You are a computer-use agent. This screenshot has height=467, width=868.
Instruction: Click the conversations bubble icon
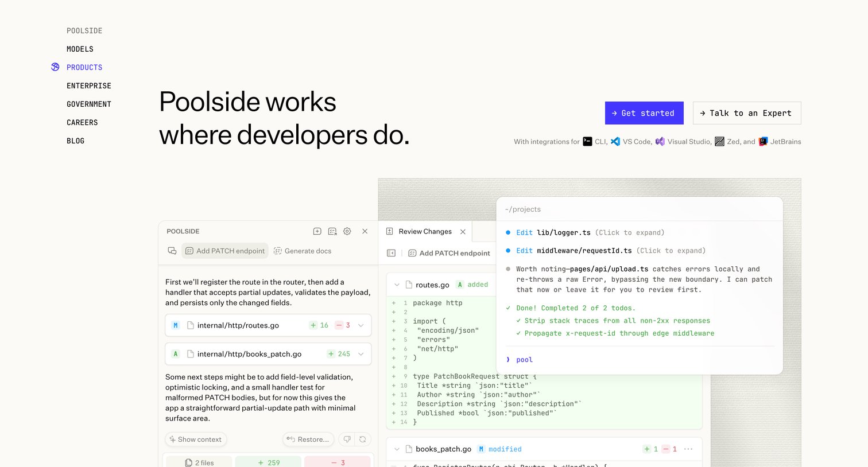pyautogui.click(x=172, y=251)
